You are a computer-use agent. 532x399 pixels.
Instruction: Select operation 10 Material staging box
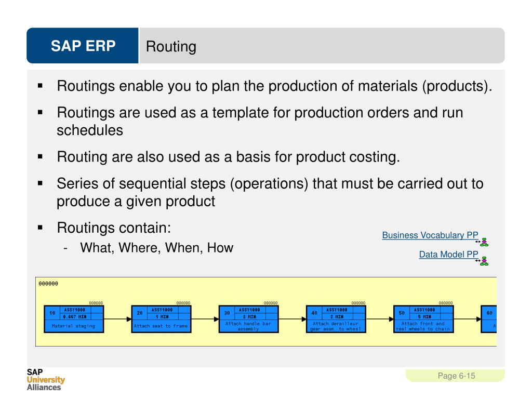[x=74, y=319]
